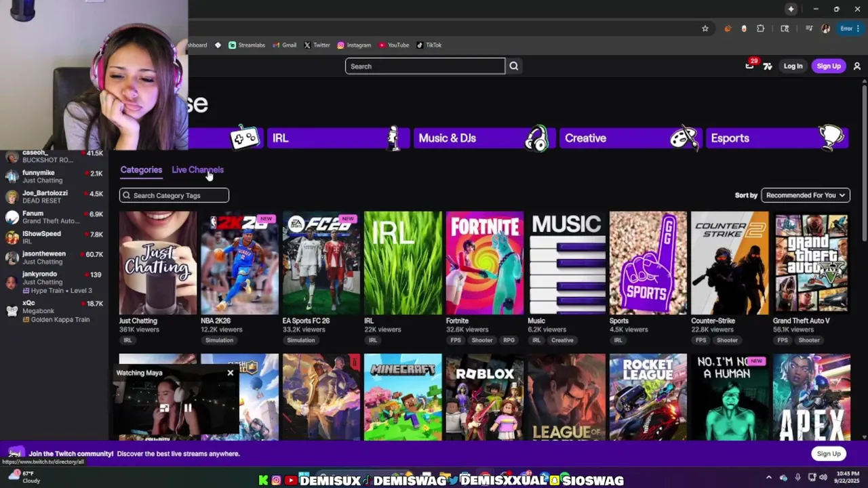This screenshot has height=488, width=868.
Task: Open the Counter-Strike category thumbnail
Action: [x=730, y=263]
